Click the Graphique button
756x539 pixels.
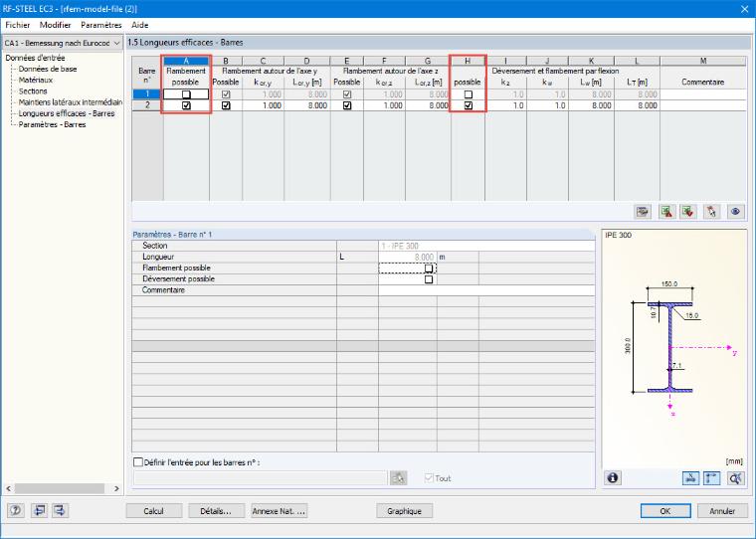404,510
